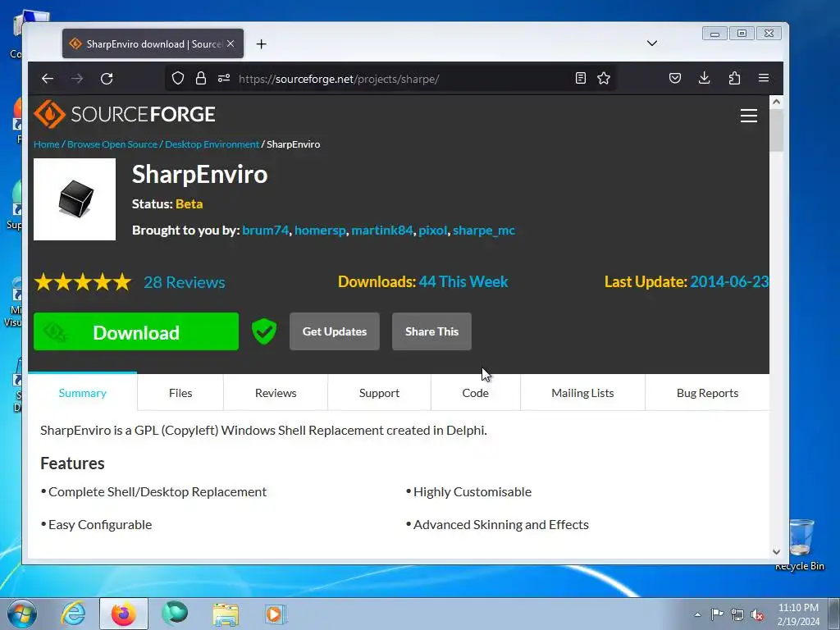Click the Share This button
Screen dimensions: 840x630
(x=431, y=331)
